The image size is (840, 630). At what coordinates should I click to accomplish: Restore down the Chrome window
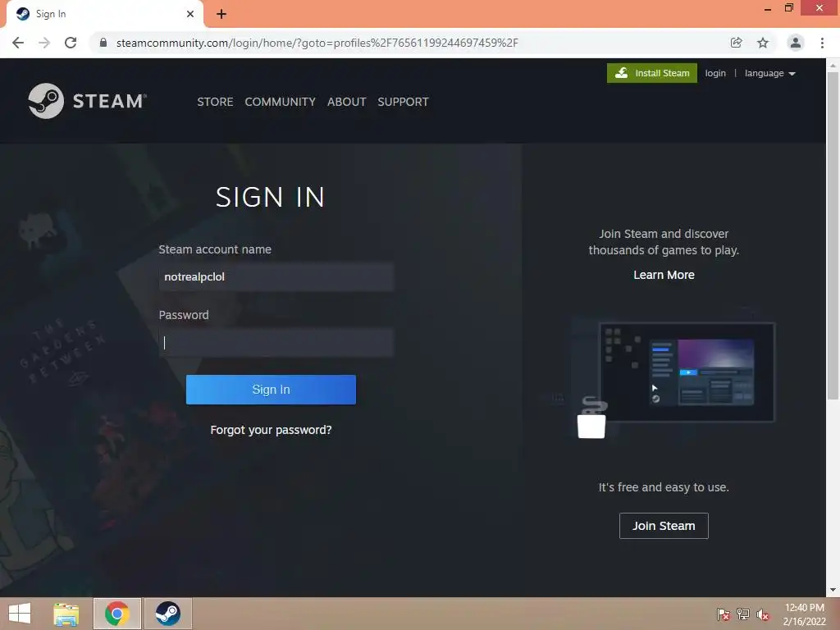[789, 8]
